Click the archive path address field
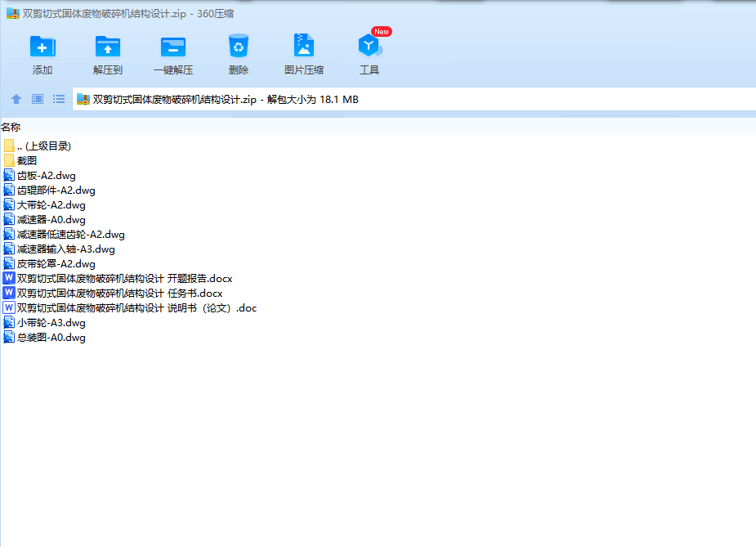 pyautogui.click(x=414, y=100)
